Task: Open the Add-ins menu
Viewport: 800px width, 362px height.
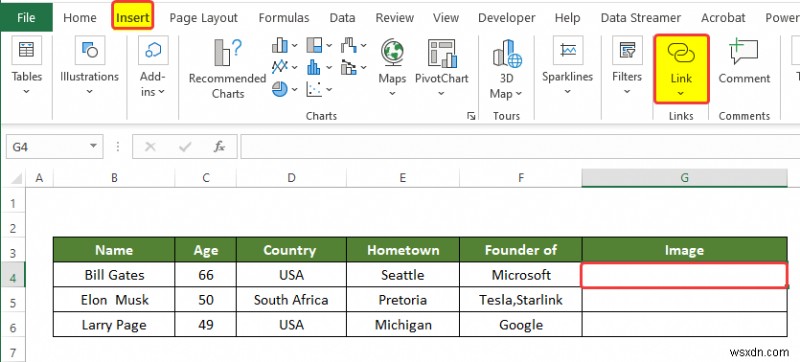Action: click(153, 66)
